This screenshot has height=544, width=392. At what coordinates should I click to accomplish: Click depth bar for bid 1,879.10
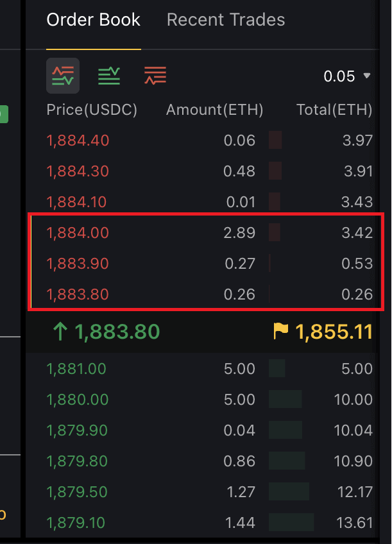coord(291,523)
